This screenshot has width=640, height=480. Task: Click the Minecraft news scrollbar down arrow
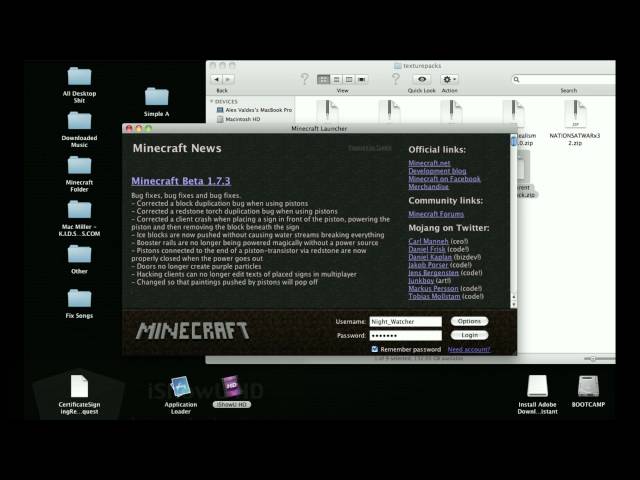pyautogui.click(x=513, y=304)
